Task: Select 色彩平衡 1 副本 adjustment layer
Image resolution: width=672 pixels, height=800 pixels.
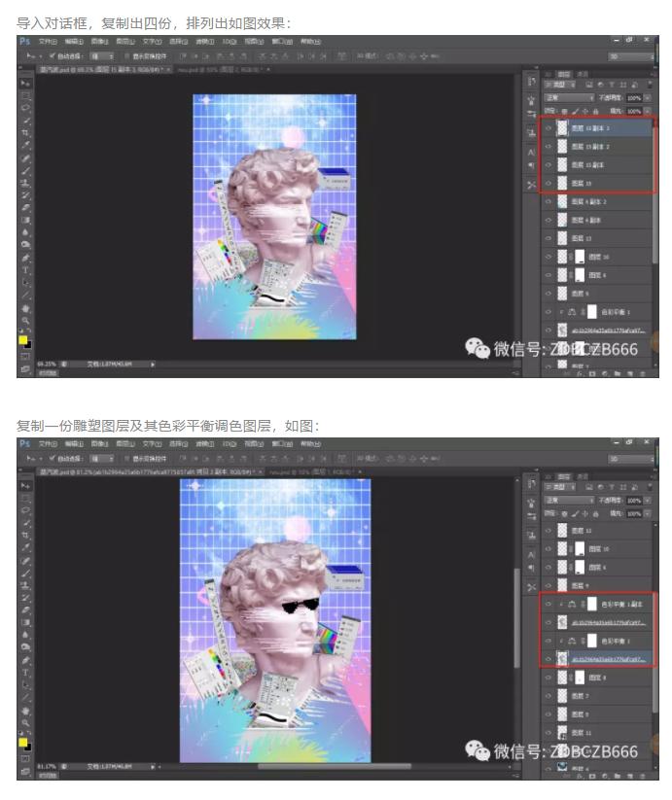Action: pos(596,604)
